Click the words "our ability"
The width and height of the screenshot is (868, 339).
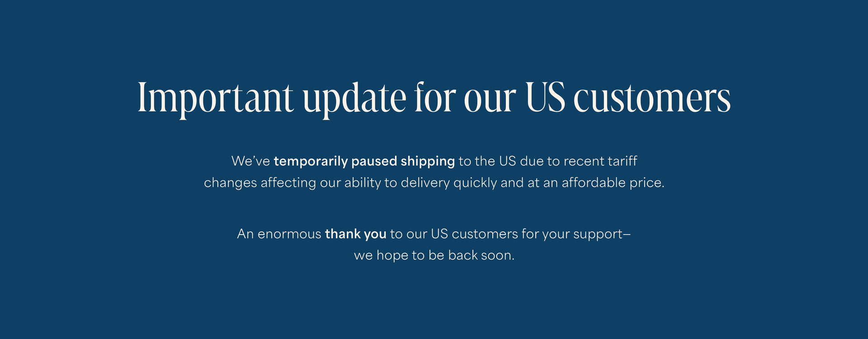pos(350,183)
